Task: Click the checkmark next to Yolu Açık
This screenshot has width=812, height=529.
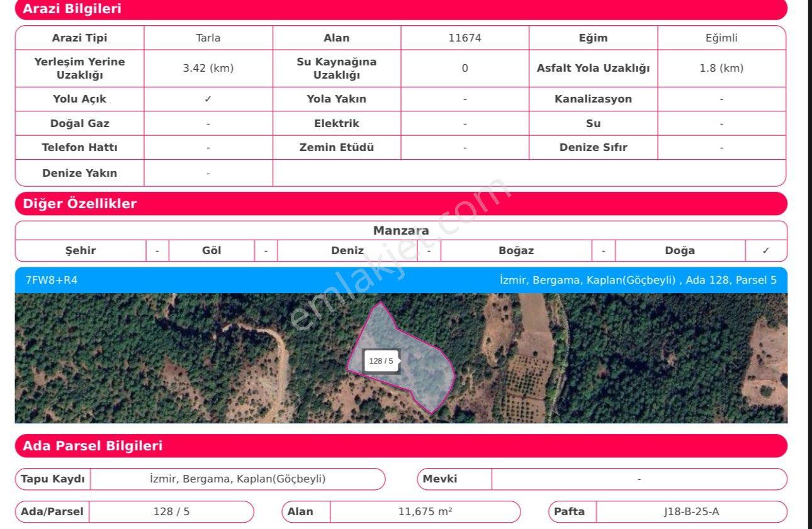Action: pos(208,99)
